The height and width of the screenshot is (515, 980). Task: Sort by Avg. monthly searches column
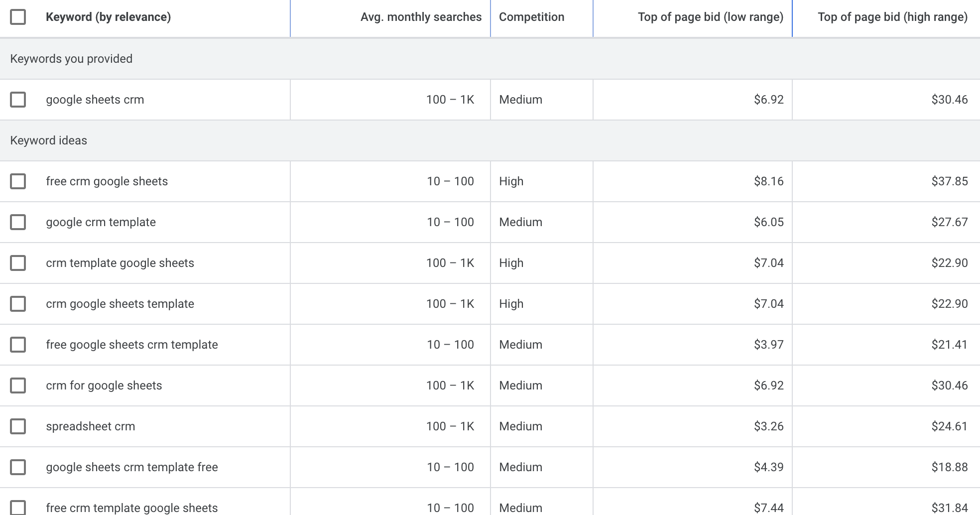(421, 17)
